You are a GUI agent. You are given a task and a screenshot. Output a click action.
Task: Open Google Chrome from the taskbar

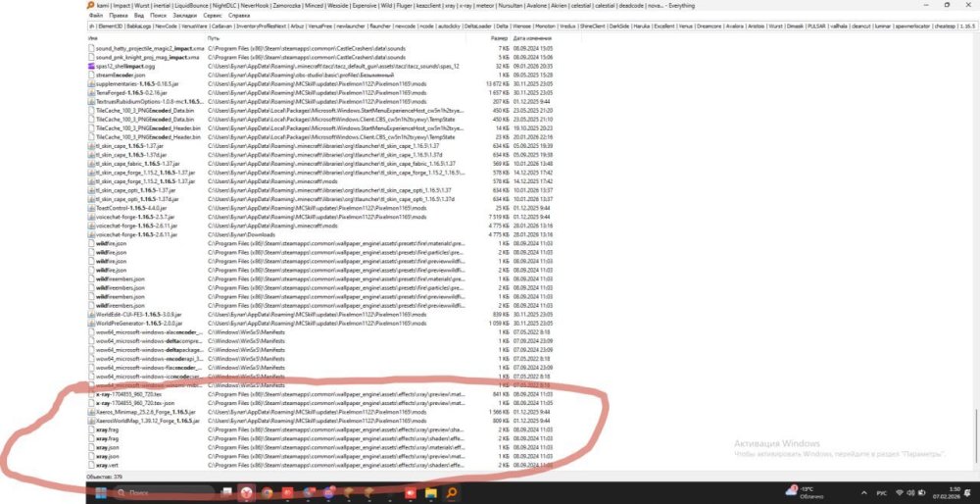[267, 493]
